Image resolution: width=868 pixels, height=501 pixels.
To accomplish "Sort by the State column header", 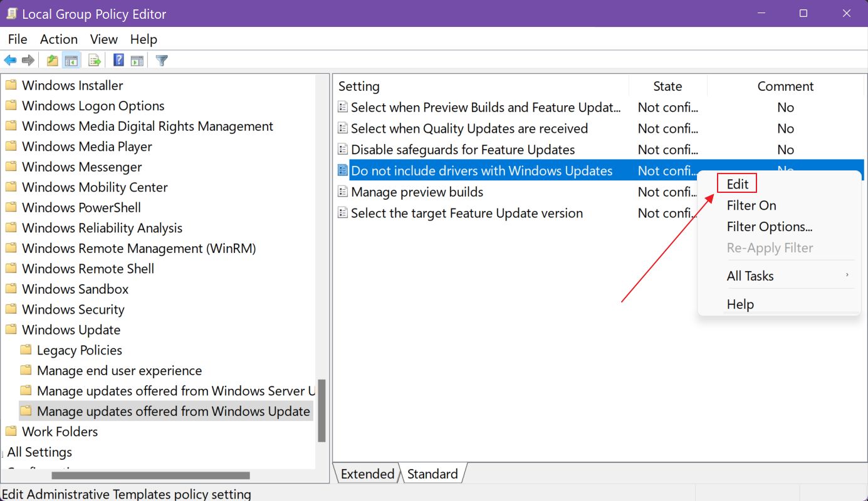I will tap(667, 86).
